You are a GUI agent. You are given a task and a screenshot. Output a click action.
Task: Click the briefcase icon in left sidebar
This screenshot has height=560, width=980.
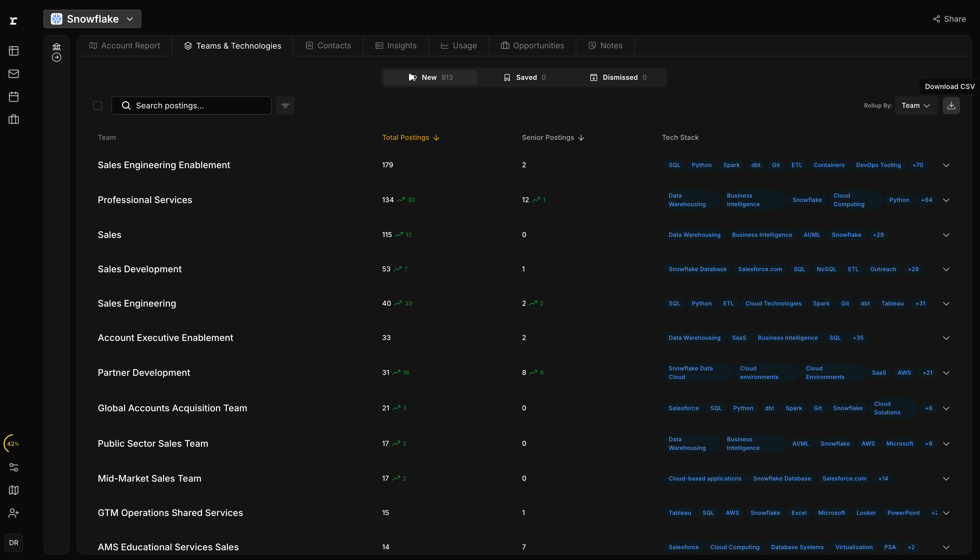[x=14, y=119]
